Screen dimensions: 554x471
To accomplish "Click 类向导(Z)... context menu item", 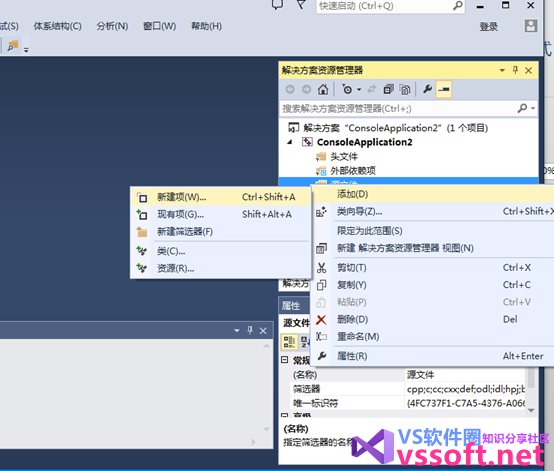I will click(432, 212).
